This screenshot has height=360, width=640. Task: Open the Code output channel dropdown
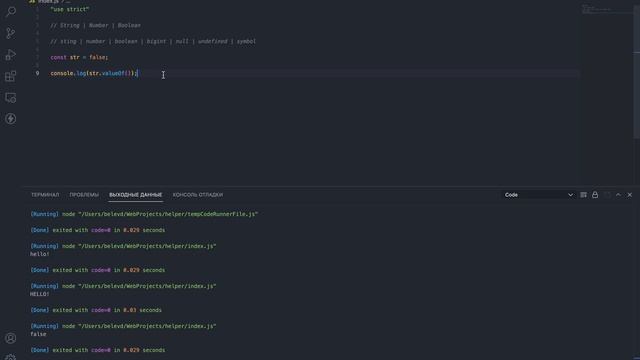538,195
